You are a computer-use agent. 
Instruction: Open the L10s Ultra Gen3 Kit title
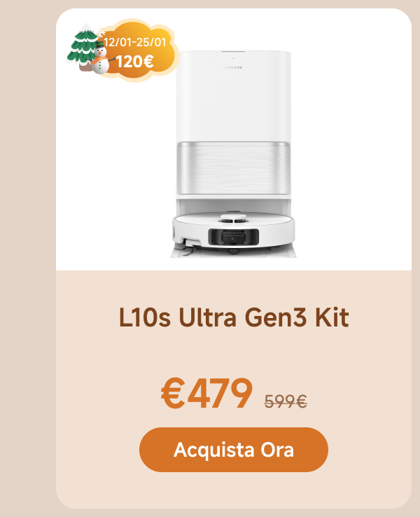(x=234, y=317)
